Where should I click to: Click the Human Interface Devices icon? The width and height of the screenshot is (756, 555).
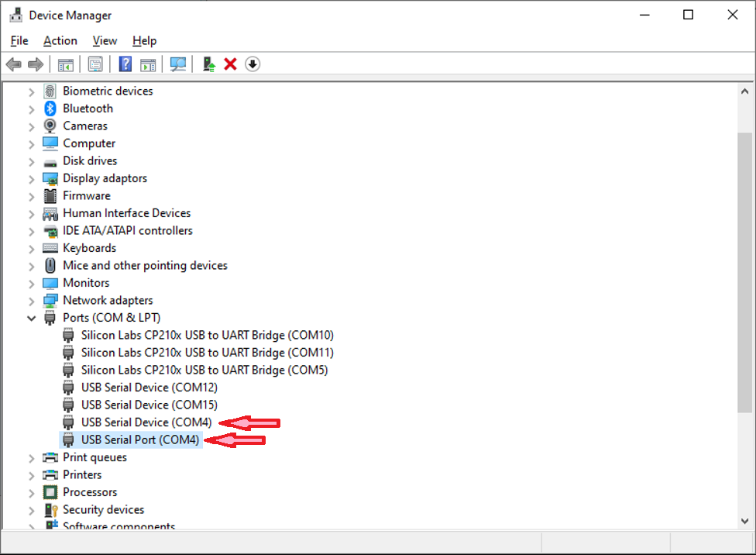[50, 213]
